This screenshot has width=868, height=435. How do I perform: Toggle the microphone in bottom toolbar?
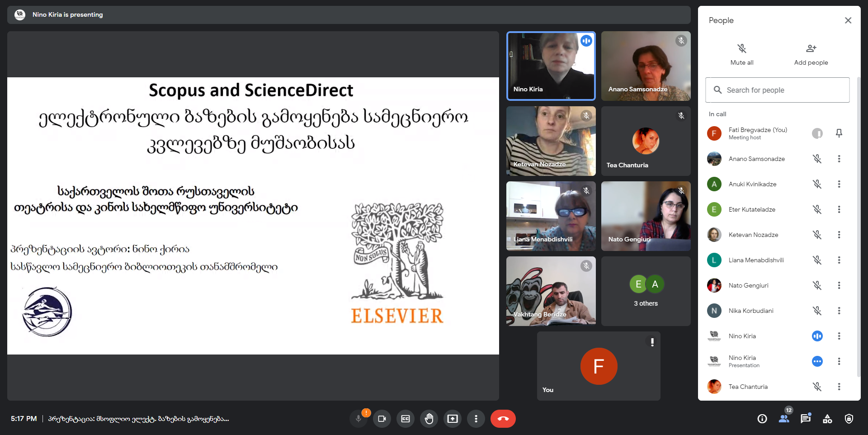[x=359, y=419]
